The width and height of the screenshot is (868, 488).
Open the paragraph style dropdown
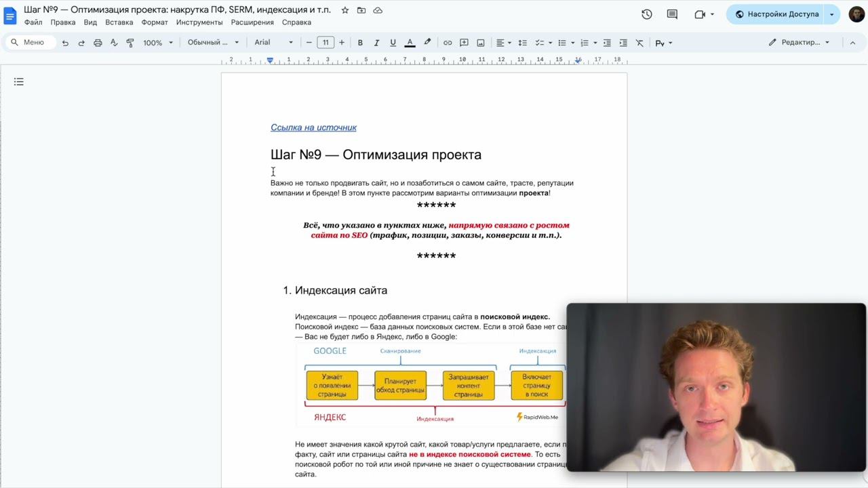tap(213, 43)
